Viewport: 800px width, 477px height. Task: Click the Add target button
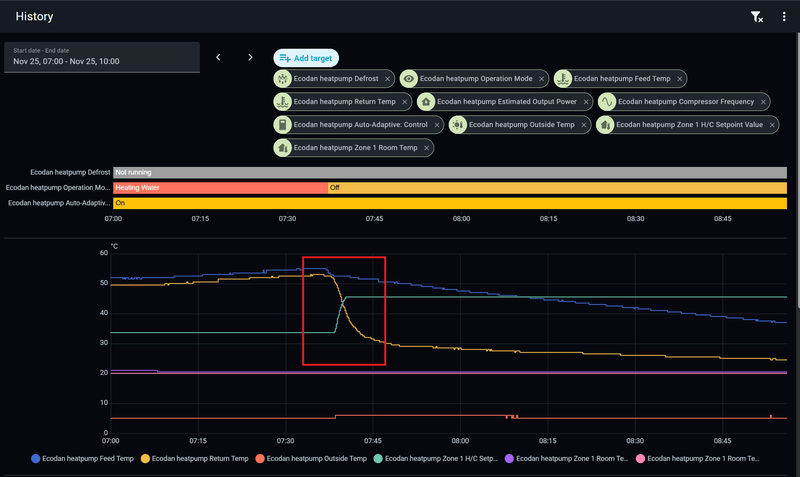pyautogui.click(x=306, y=58)
